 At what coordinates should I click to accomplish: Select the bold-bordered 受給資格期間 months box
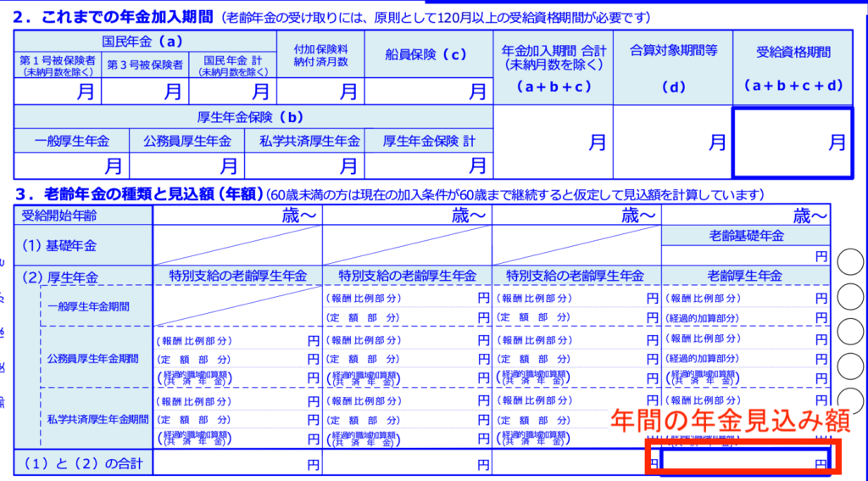coord(793,143)
